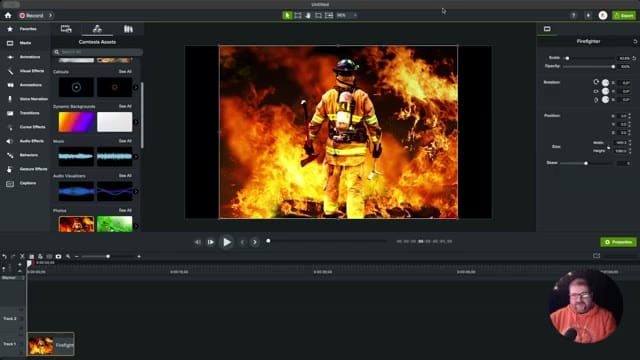The width and height of the screenshot is (640, 360).
Task: Switch to the Library books icon tab
Action: click(128, 29)
